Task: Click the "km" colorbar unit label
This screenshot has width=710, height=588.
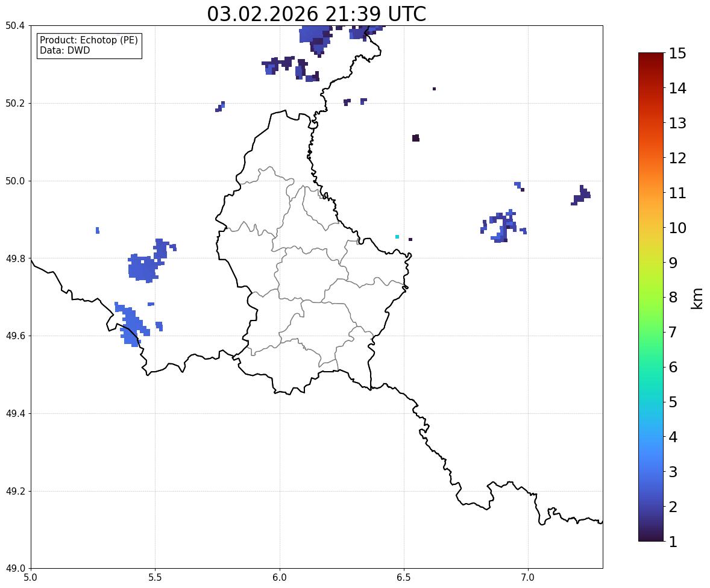Action: pyautogui.click(x=697, y=298)
